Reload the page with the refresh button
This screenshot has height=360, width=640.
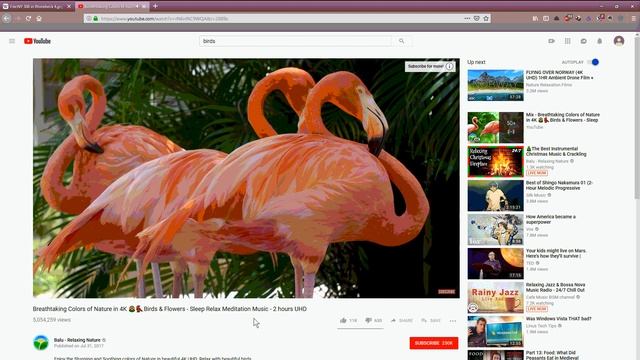[x=28, y=18]
